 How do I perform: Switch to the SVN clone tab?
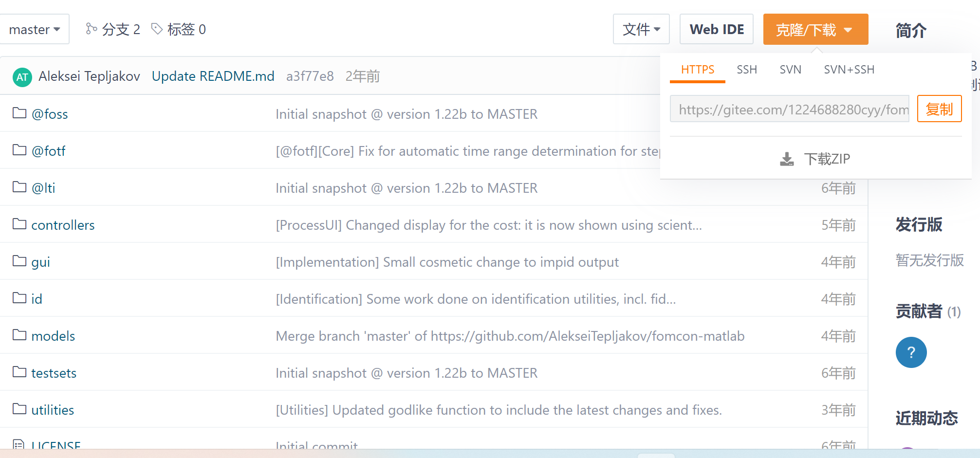790,70
